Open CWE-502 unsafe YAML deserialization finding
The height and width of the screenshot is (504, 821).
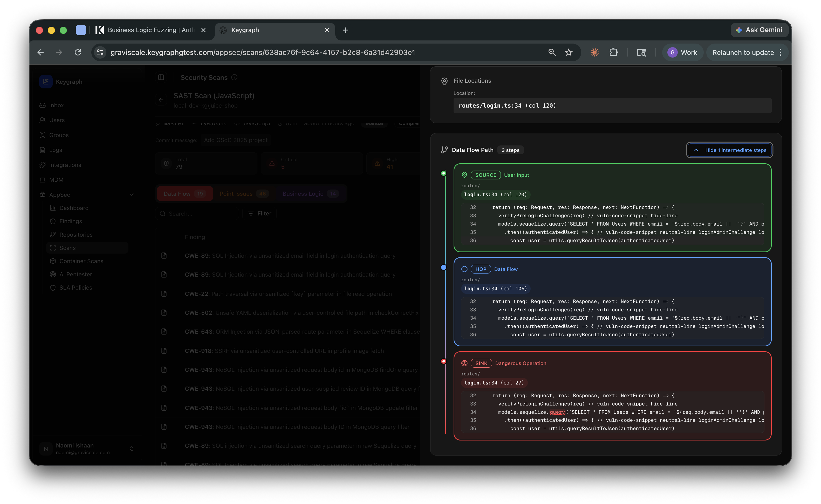point(302,313)
